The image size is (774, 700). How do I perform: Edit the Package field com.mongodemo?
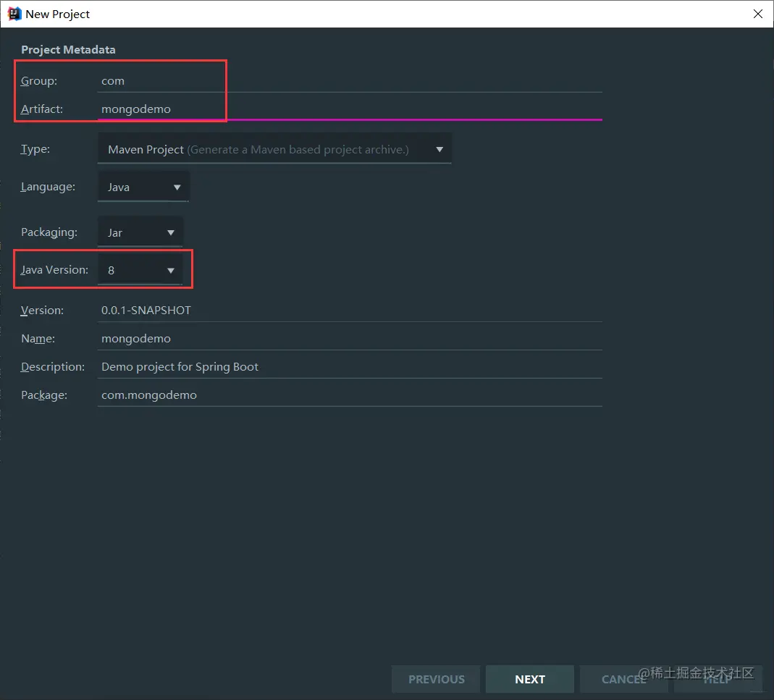(350, 395)
